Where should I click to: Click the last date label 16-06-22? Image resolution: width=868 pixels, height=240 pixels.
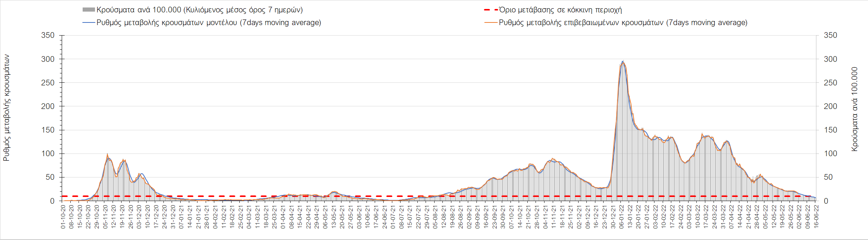tap(816, 216)
